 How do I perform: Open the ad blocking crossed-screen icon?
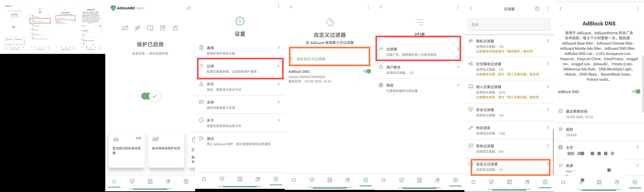125,28
